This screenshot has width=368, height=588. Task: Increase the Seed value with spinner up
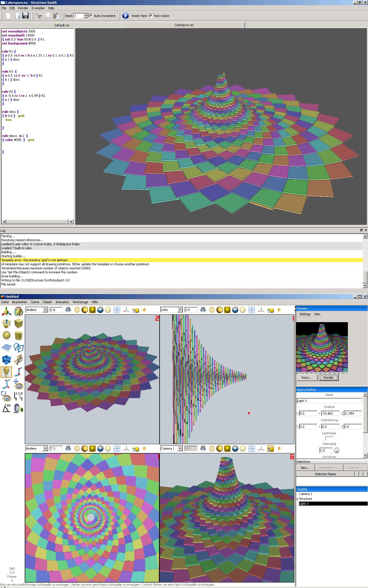pyautogui.click(x=86, y=15)
